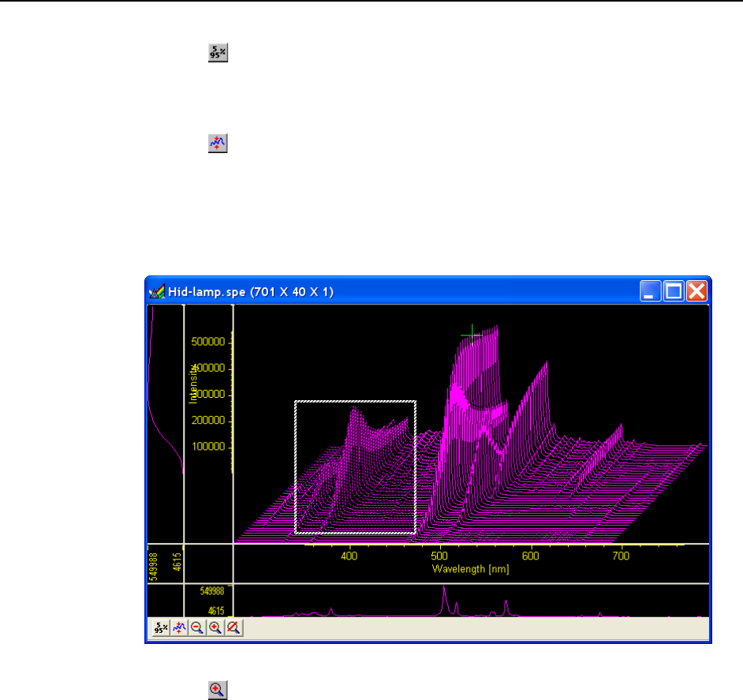Maximize the Hid-lamp.spe window

[x=674, y=291]
